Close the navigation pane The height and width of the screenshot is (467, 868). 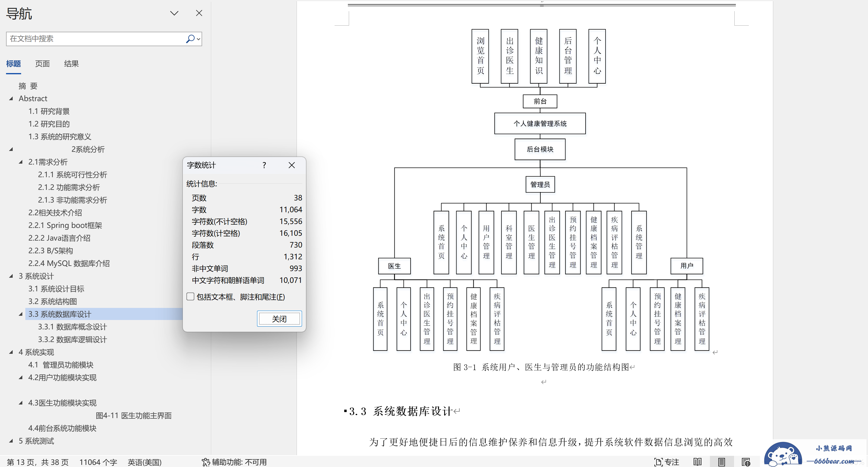point(199,13)
